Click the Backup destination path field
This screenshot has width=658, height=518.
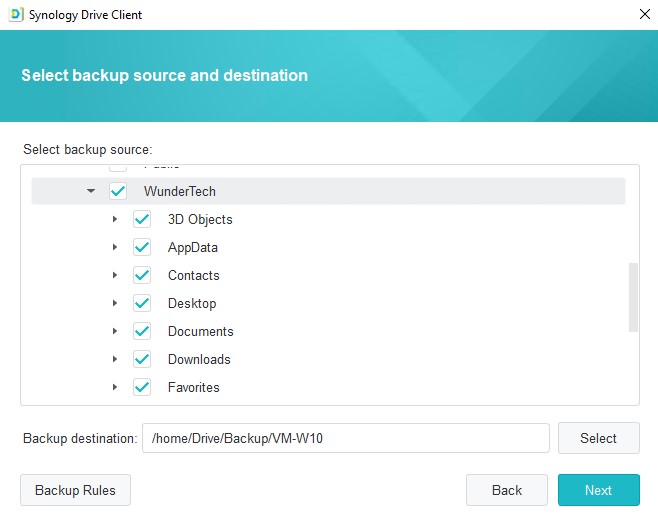(346, 438)
